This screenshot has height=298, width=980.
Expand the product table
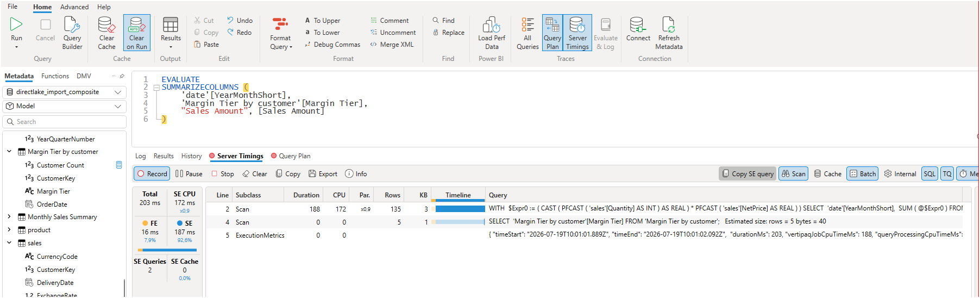click(9, 230)
